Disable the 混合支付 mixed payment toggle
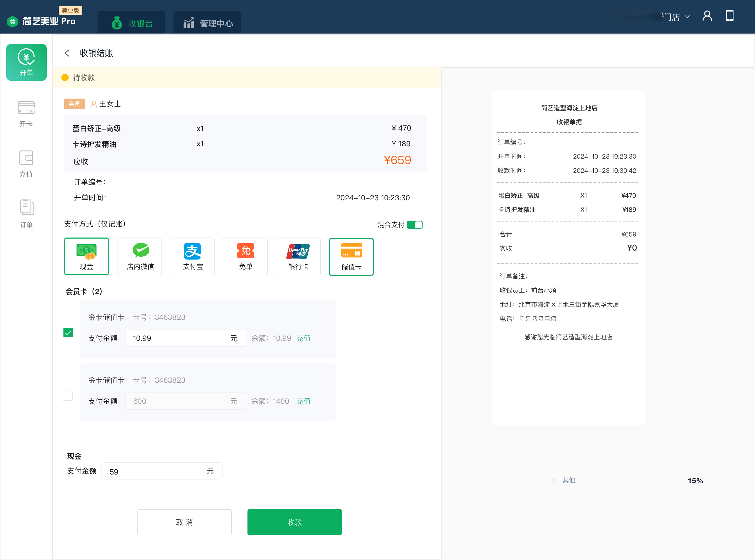This screenshot has width=755, height=560. pos(415,224)
